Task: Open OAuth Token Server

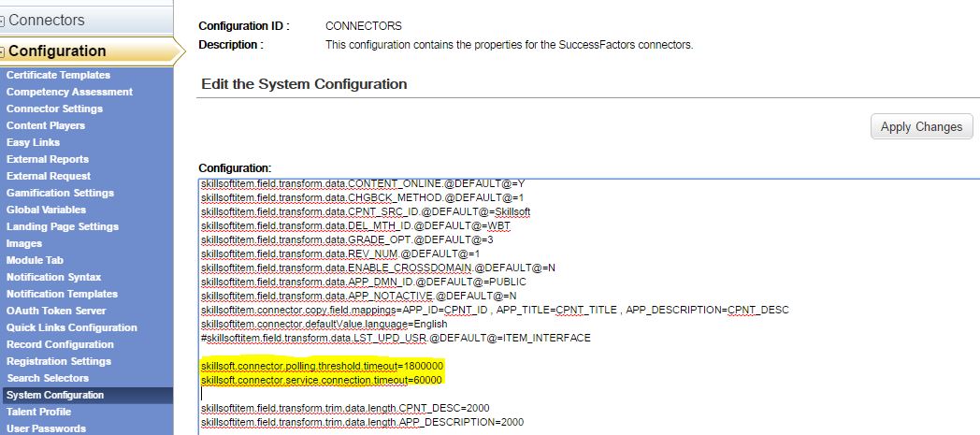Action: (x=56, y=312)
